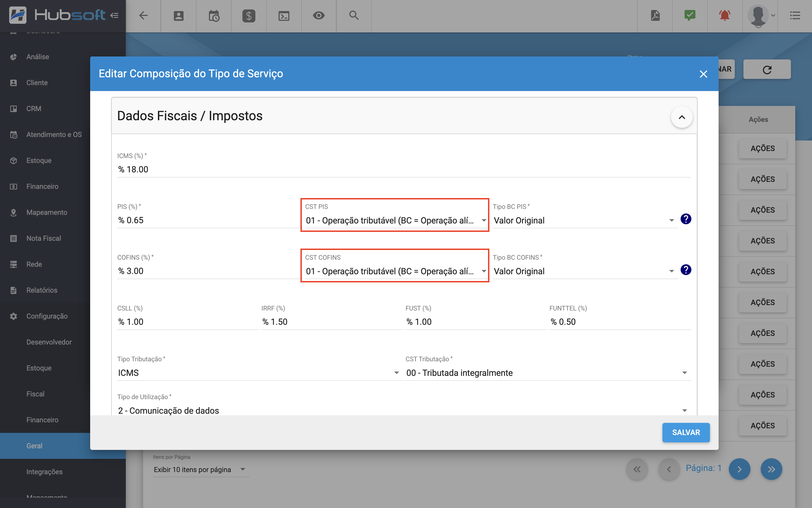Jump to the last page double arrow
The width and height of the screenshot is (812, 508).
771,469
